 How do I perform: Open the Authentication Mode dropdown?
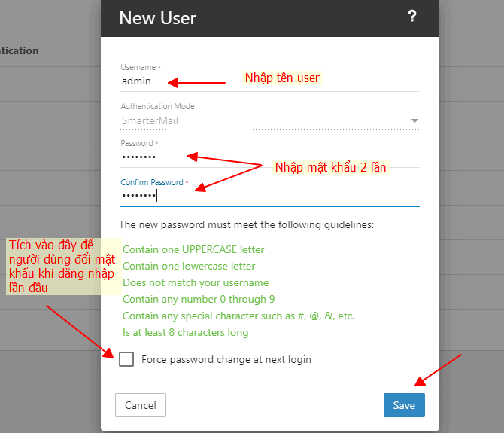pos(270,120)
